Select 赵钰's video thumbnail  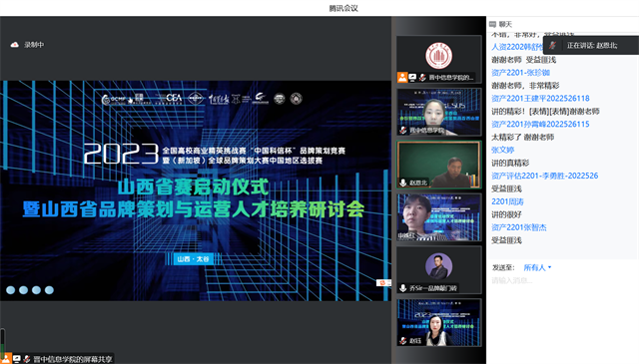pos(439,322)
